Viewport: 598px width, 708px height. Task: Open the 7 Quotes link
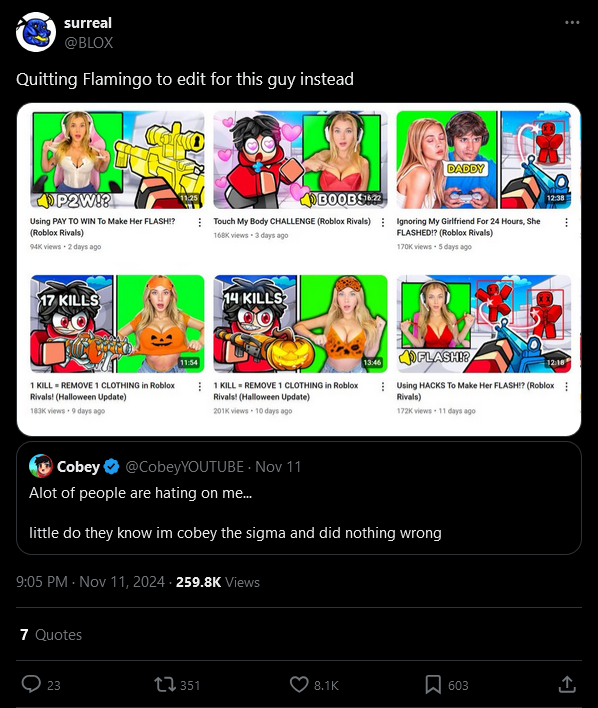(x=51, y=634)
